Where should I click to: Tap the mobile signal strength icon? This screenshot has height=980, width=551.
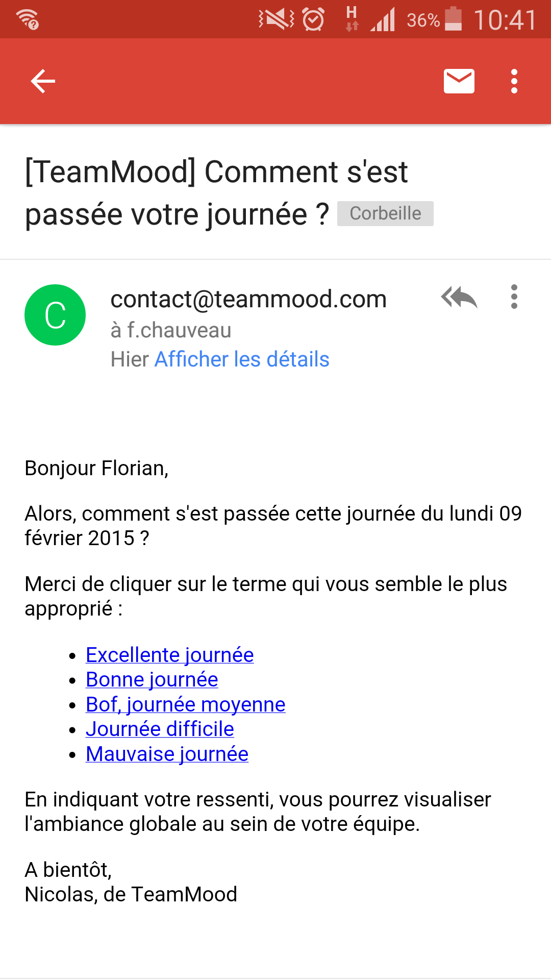(x=383, y=20)
